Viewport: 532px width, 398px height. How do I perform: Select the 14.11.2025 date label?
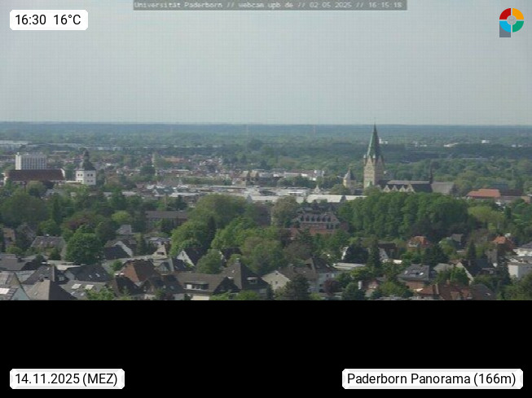pyautogui.click(x=47, y=378)
